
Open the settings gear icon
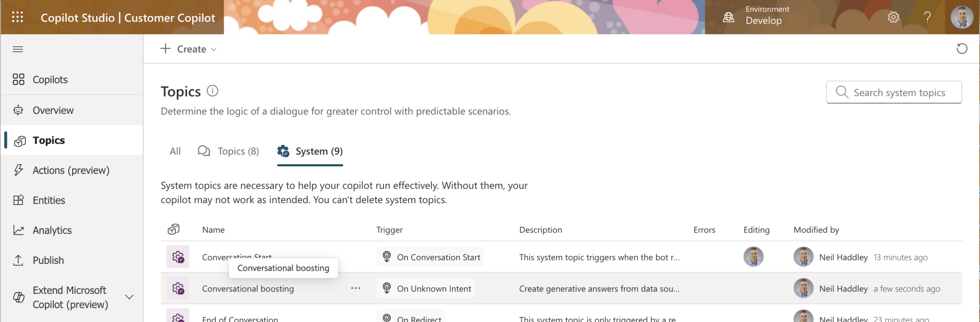[x=894, y=18]
